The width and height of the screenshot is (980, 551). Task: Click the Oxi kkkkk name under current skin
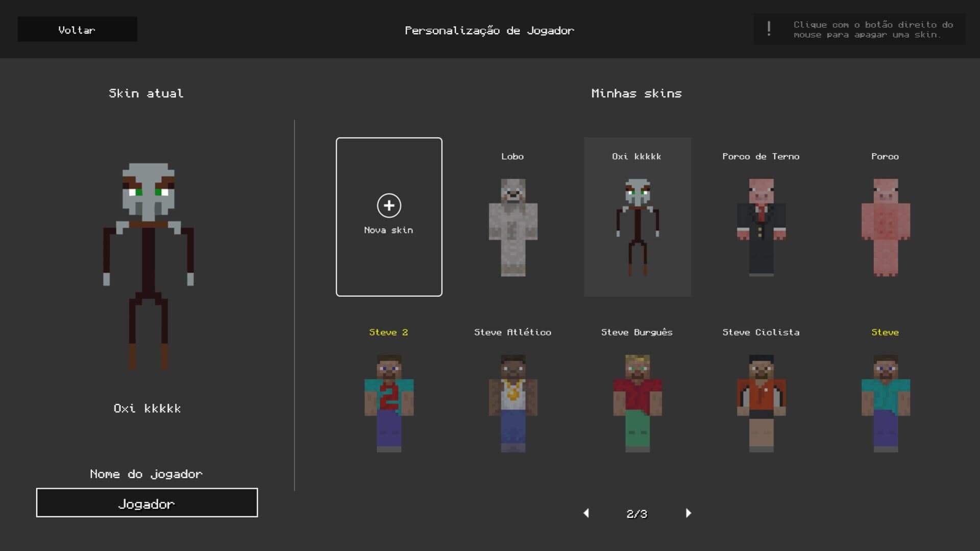click(x=147, y=409)
